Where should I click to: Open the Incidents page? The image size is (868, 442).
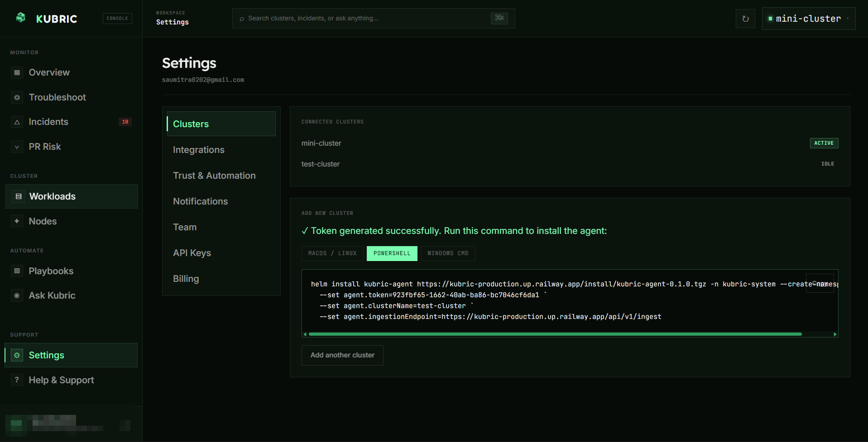coord(72,122)
